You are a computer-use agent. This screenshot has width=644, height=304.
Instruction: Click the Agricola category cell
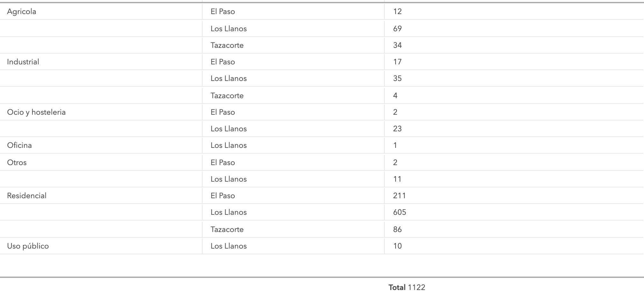point(22,12)
